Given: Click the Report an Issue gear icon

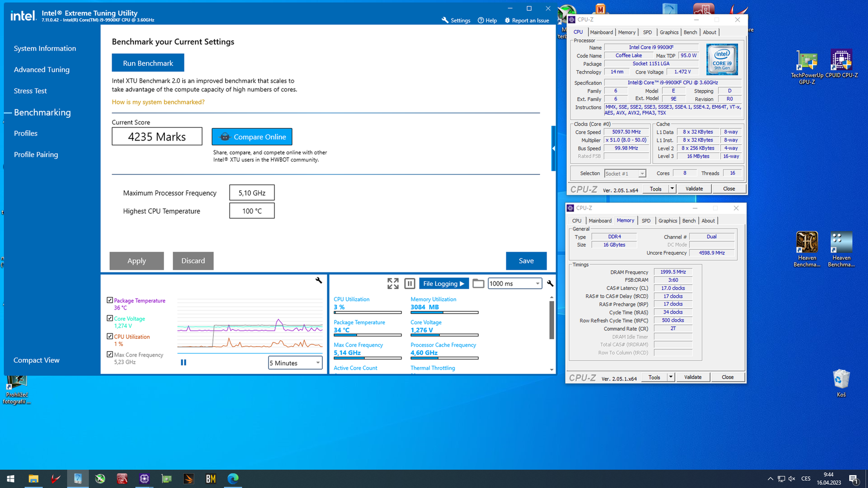Looking at the screenshot, I should 507,20.
